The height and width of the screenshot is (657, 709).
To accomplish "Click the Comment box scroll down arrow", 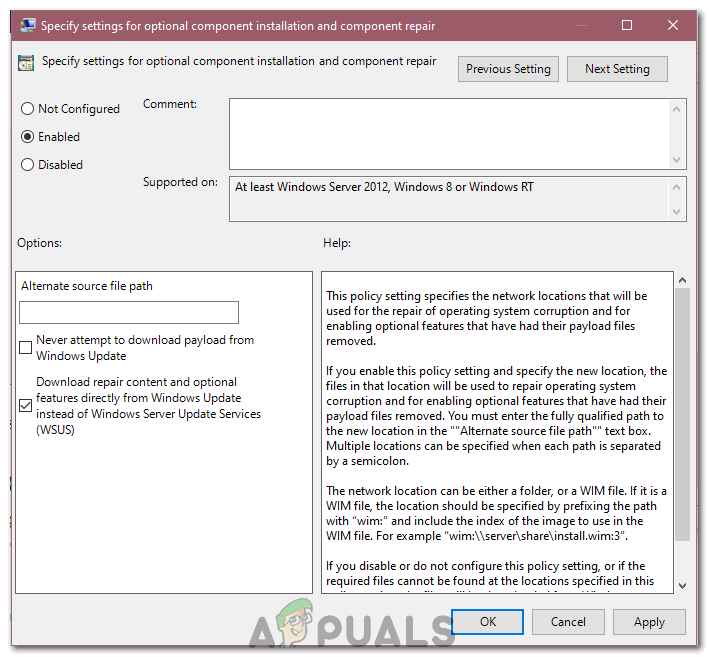I will (x=676, y=160).
